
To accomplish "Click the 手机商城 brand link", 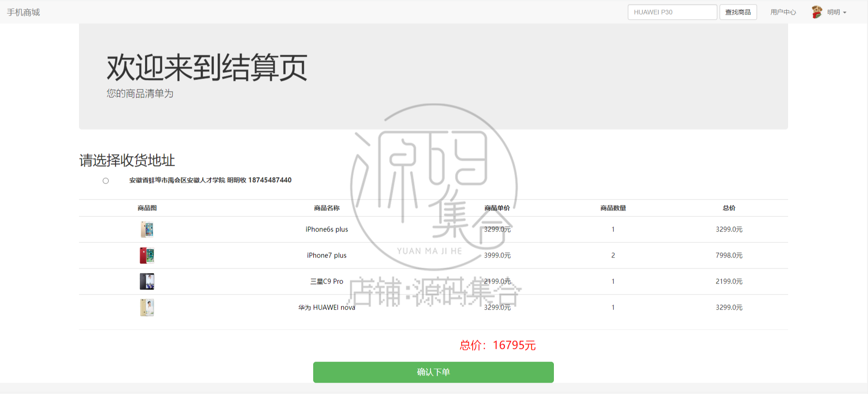I will (23, 12).
